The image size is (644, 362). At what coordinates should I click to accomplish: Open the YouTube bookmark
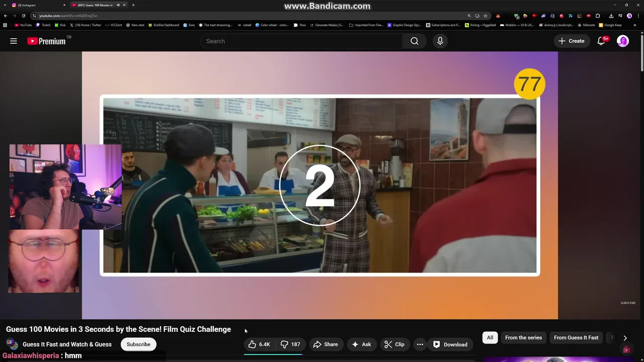23,25
